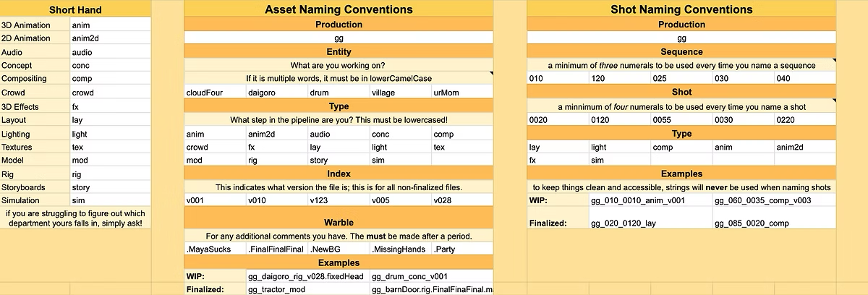Click the "Model" label cell
This screenshot has height=295, width=868.
coord(35,160)
